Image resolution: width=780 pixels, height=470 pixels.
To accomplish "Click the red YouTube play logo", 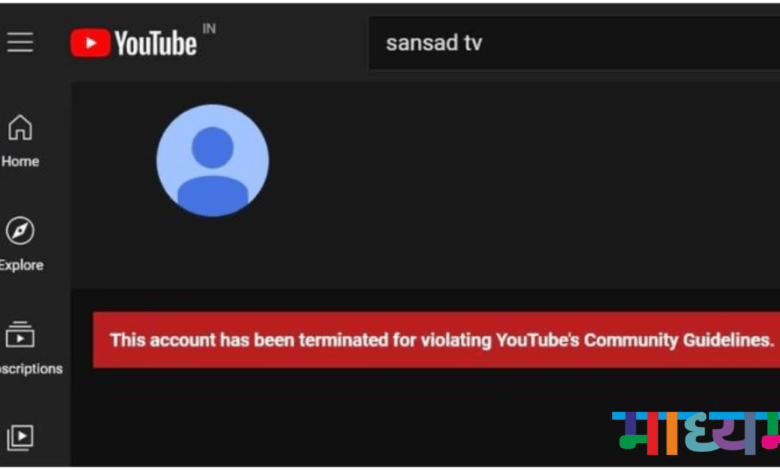I will (x=90, y=43).
